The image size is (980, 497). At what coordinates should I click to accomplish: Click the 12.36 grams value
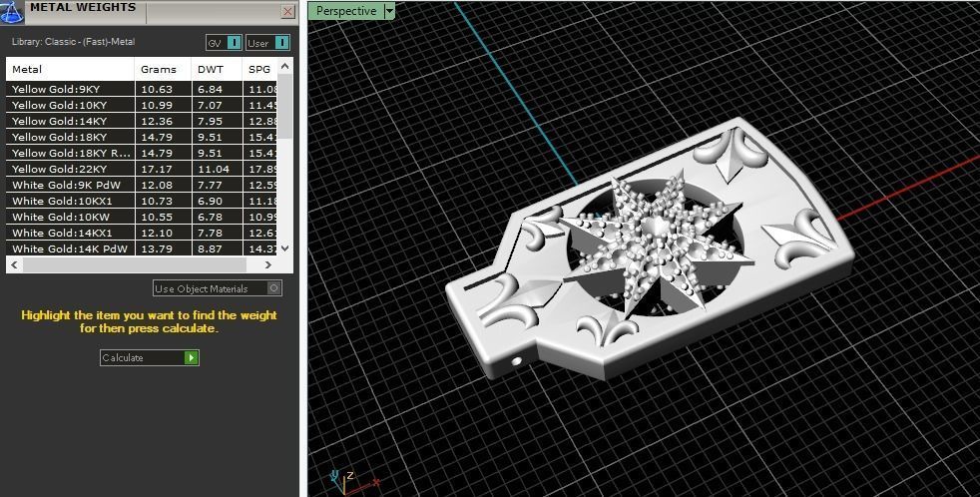(157, 121)
